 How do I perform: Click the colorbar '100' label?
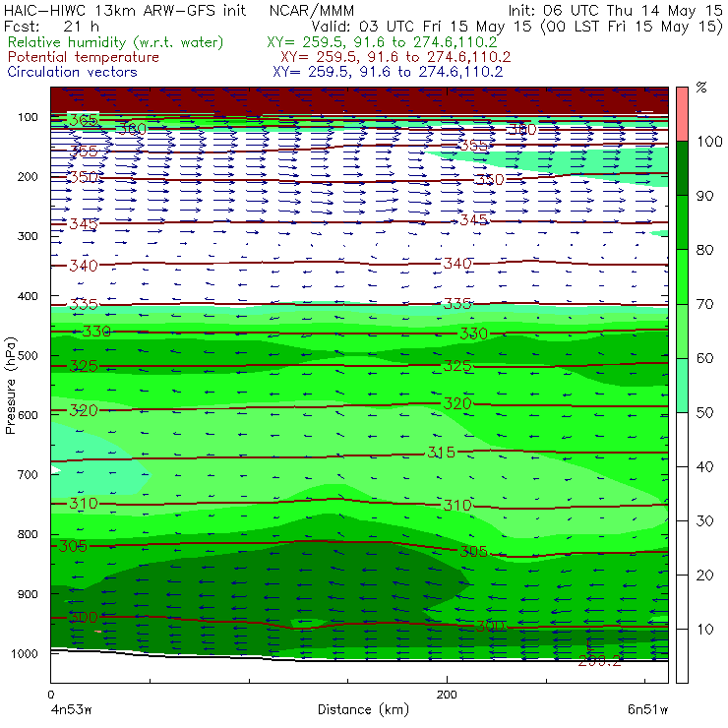(710, 141)
